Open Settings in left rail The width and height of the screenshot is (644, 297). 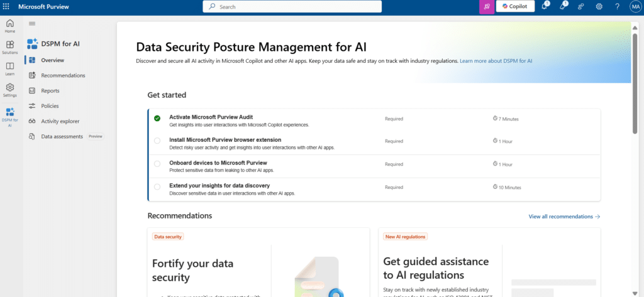(10, 90)
